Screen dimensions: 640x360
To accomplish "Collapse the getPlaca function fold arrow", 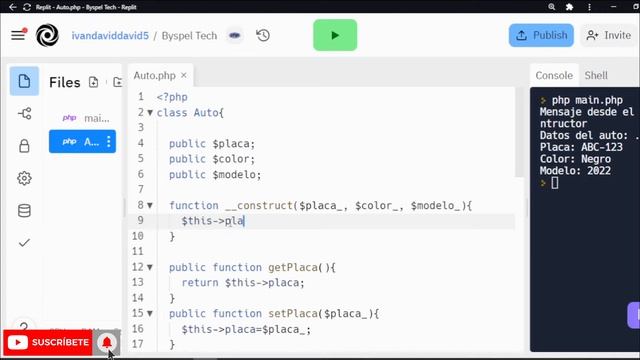I will click(150, 267).
